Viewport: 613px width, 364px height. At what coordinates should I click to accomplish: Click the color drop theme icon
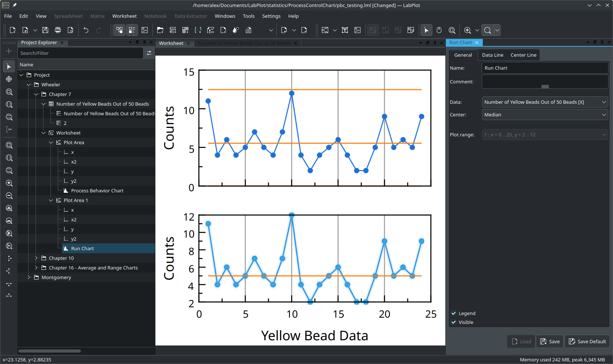pyautogui.click(x=236, y=30)
